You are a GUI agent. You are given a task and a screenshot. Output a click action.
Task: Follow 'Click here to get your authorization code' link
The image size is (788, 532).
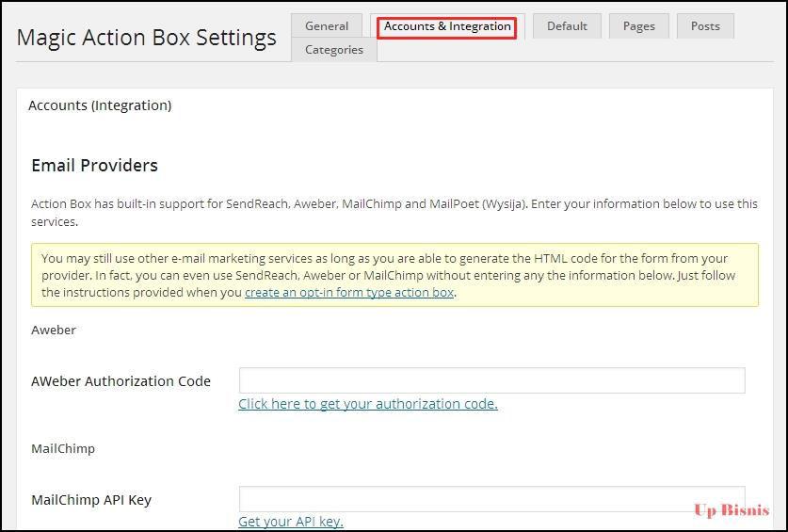click(368, 404)
